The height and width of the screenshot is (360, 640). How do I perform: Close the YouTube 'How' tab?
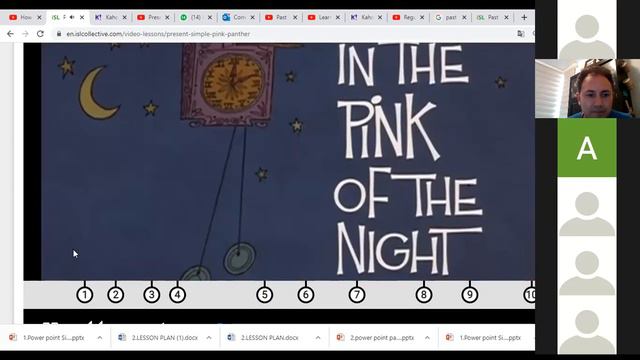(39, 17)
